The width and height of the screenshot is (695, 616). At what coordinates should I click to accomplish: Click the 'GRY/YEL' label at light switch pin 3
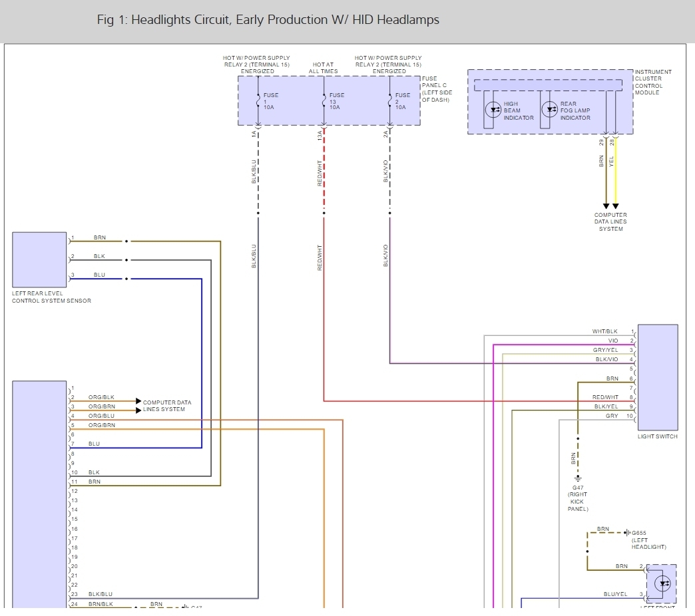click(606, 350)
